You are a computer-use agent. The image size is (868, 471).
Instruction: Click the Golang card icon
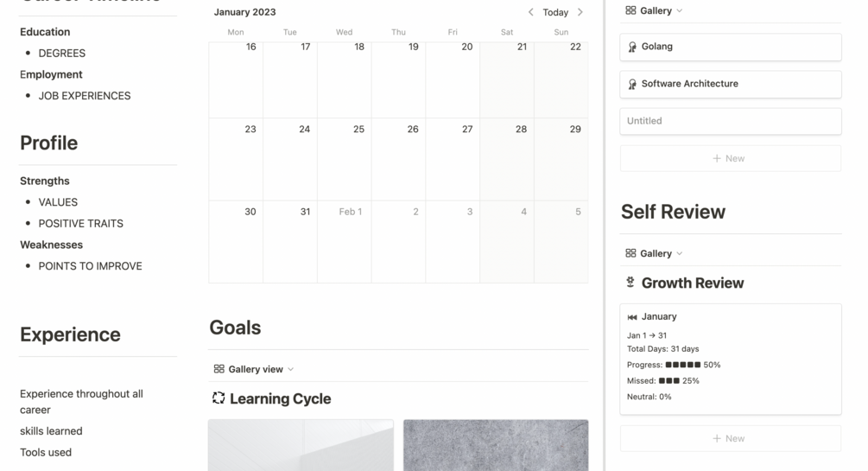tap(632, 47)
